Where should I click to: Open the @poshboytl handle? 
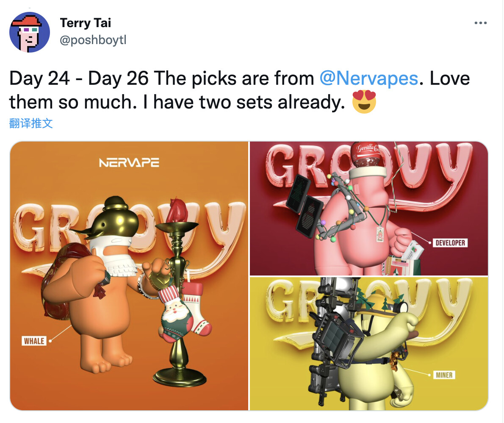pos(93,40)
